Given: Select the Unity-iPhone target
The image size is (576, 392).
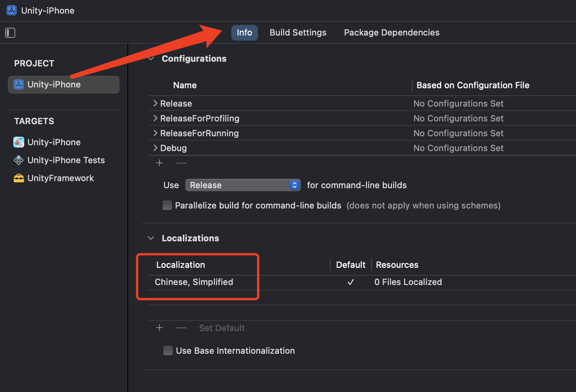Looking at the screenshot, I should (x=47, y=142).
